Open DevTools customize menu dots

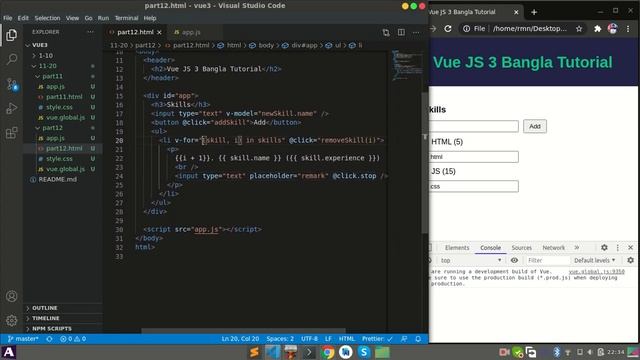click(x=618, y=247)
